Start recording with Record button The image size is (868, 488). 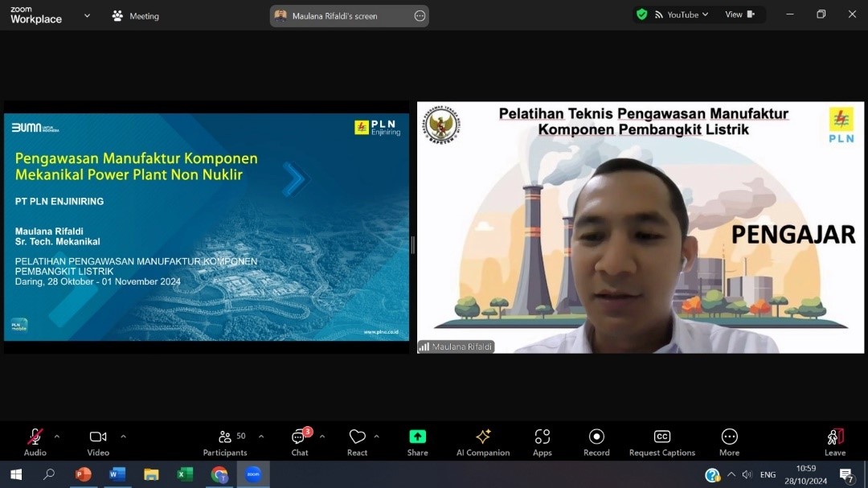pos(596,443)
